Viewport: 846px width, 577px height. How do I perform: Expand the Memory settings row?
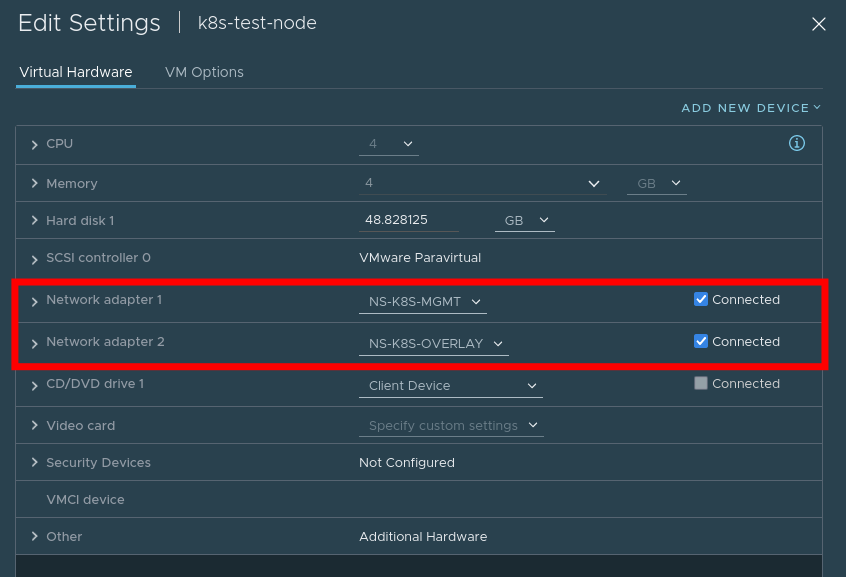click(35, 184)
